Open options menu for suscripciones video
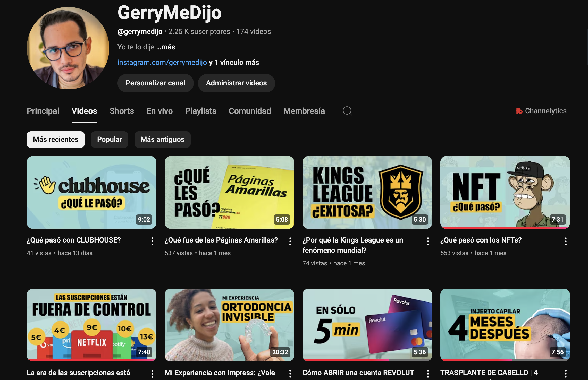 (x=152, y=374)
